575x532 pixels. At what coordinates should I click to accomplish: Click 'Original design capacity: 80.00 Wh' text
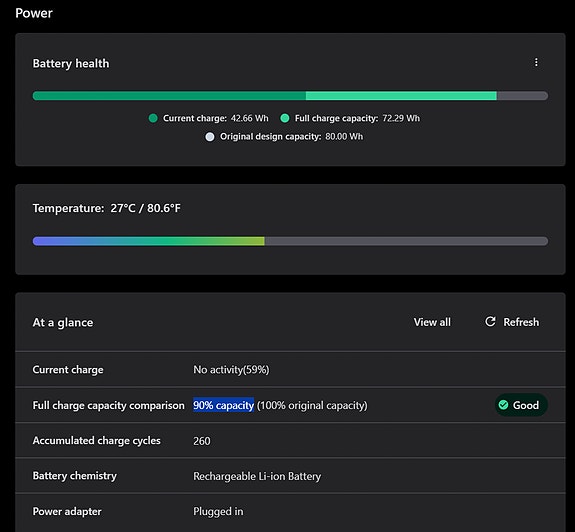[292, 137]
